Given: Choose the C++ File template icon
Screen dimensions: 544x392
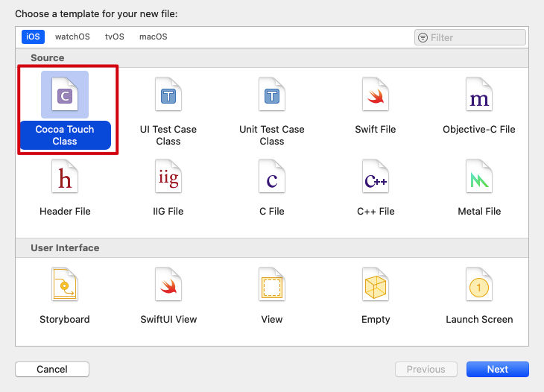Looking at the screenshot, I should tap(376, 177).
